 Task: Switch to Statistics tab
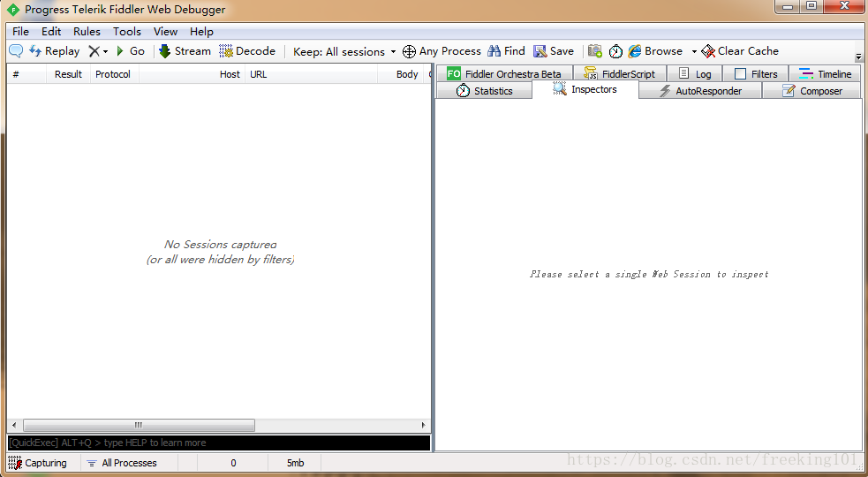[485, 91]
